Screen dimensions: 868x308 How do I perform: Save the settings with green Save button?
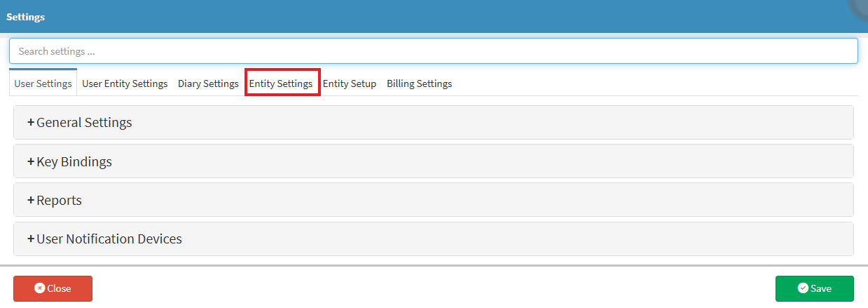pos(815,288)
